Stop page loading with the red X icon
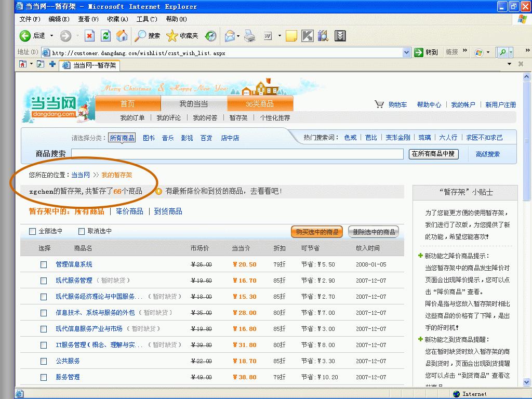 tap(89, 36)
